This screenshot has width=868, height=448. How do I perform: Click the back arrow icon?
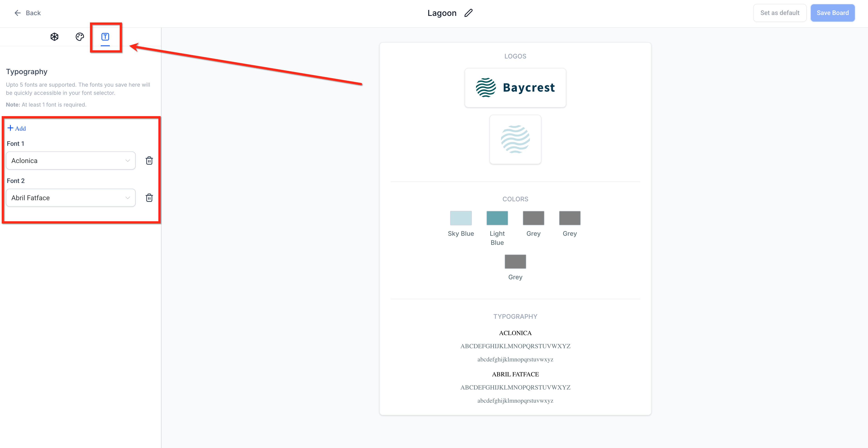coord(17,13)
